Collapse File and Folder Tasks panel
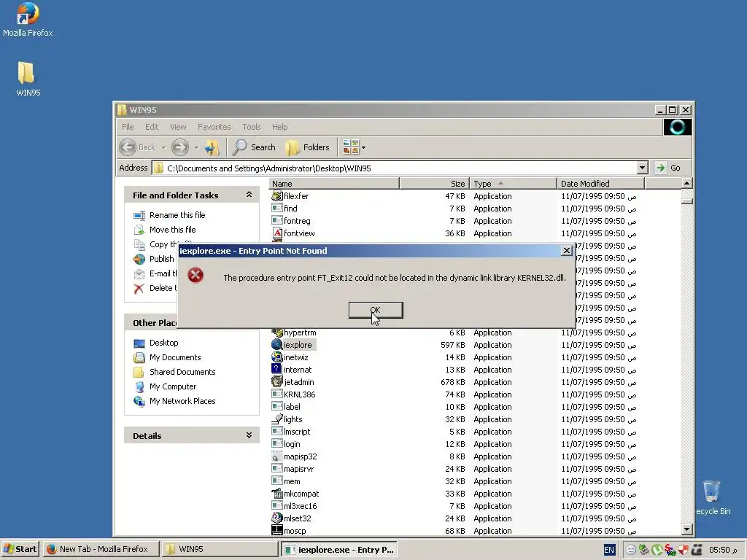 (x=249, y=195)
